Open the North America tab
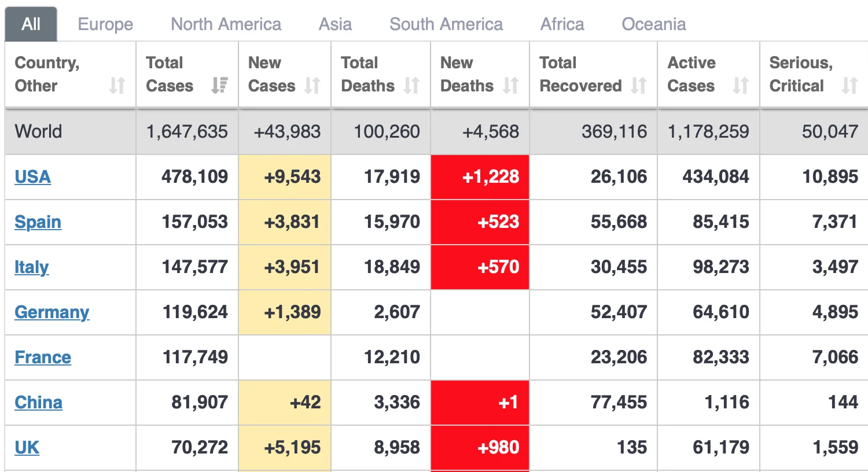The width and height of the screenshot is (868, 472). tap(226, 24)
